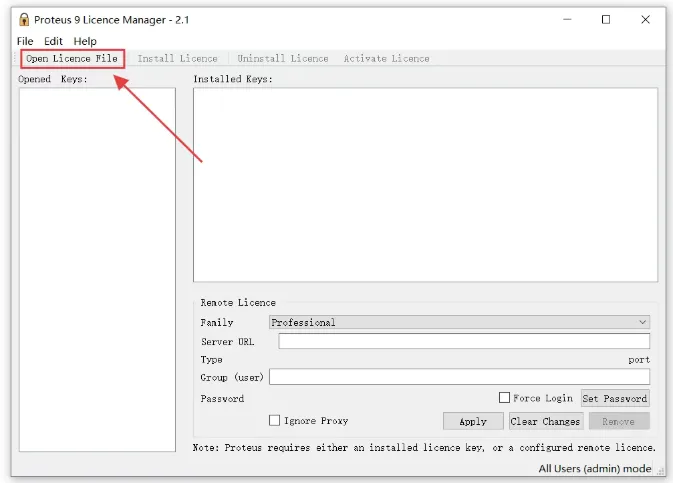Viewport: 673px width, 483px height.
Task: Click the 'Opened Keys:' label
Action: [53, 79]
